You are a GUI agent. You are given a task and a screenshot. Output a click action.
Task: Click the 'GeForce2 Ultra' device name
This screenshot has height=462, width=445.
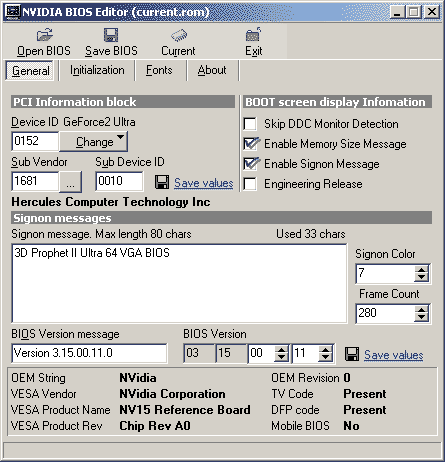[x=99, y=122]
